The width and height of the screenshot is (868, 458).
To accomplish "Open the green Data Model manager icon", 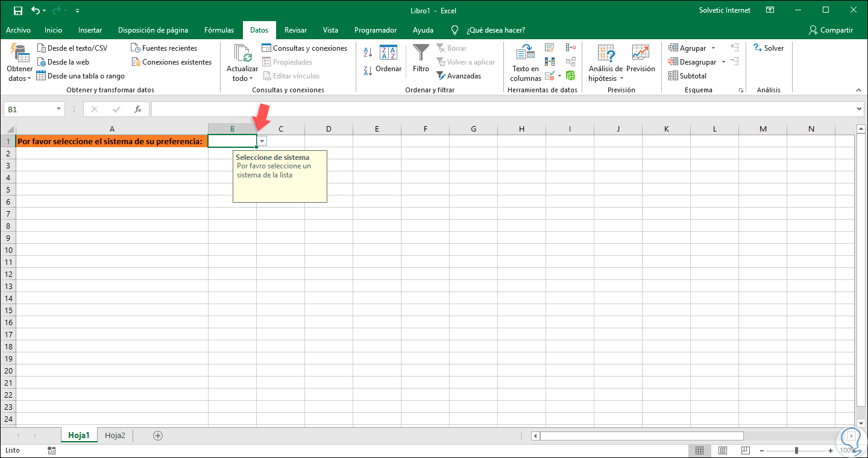I will tap(571, 76).
